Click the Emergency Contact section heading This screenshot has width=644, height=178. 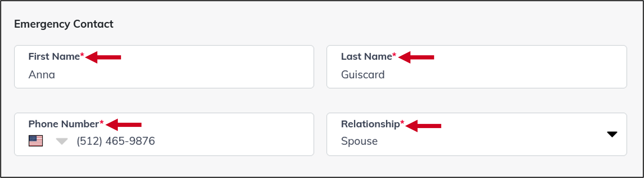[64, 24]
